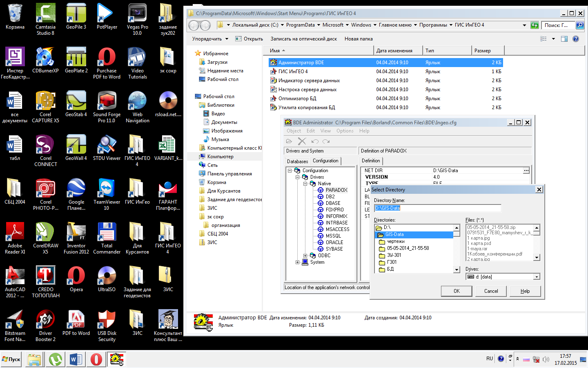Select the чертежи folder in Directories list
The width and height of the screenshot is (588, 368).
(x=396, y=241)
